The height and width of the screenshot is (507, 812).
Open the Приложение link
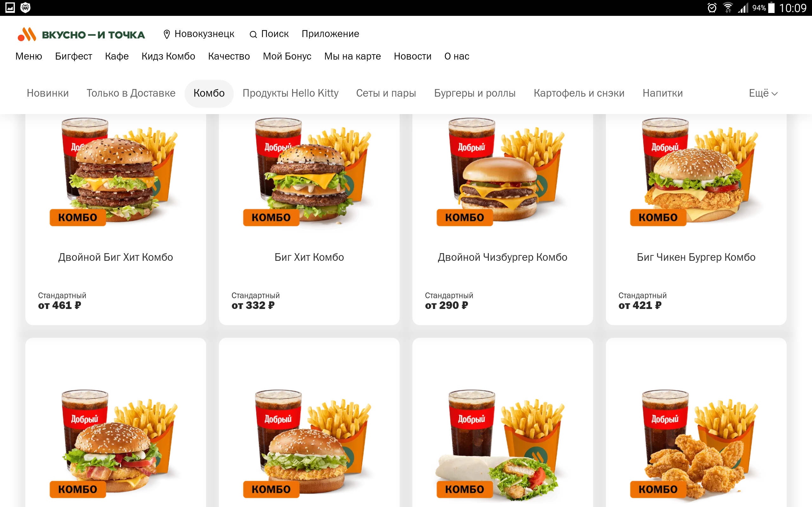[x=330, y=34]
